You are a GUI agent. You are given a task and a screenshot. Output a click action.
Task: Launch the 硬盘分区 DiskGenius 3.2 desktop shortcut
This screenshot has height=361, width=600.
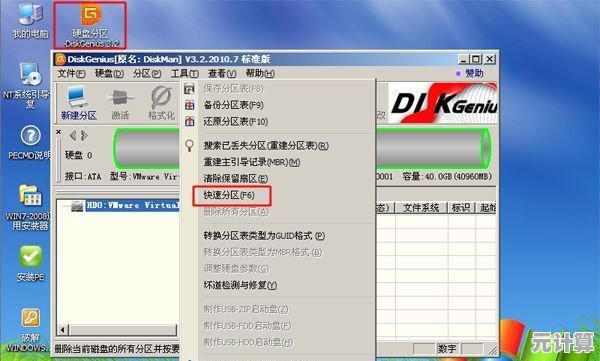coord(91,25)
